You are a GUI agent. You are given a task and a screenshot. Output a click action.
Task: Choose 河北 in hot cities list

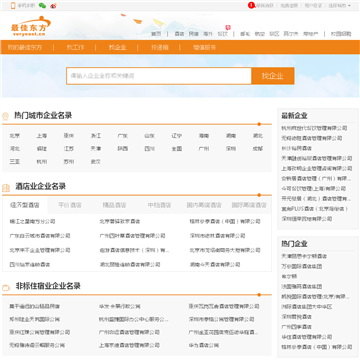tap(15, 149)
